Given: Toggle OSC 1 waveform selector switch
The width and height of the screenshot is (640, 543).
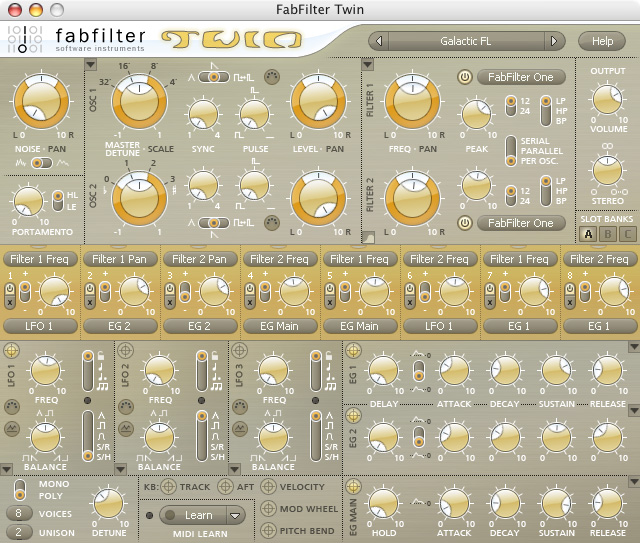Looking at the screenshot, I should pyautogui.click(x=214, y=77).
